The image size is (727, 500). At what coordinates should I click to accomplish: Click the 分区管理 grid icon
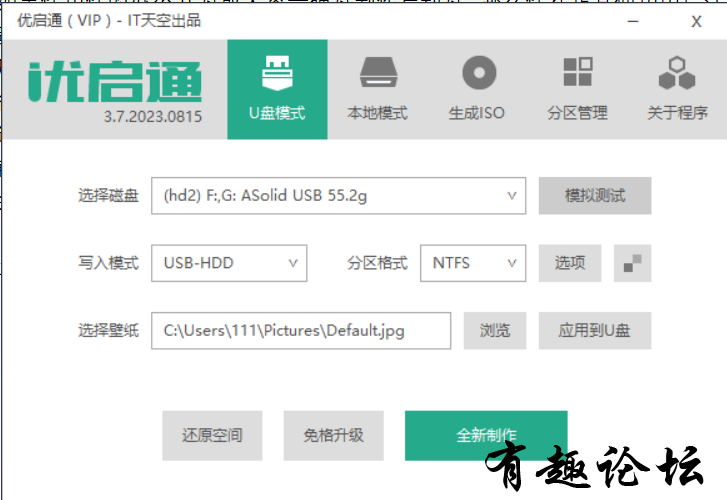tap(578, 72)
